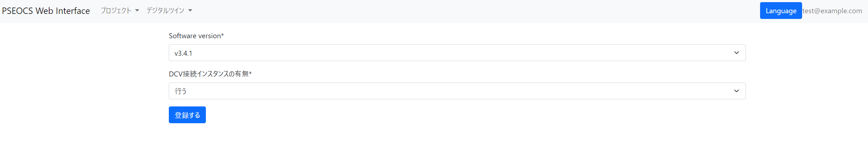This screenshot has height=160, width=868.
Task: Click the chevron in Software version field
Action: click(736, 53)
